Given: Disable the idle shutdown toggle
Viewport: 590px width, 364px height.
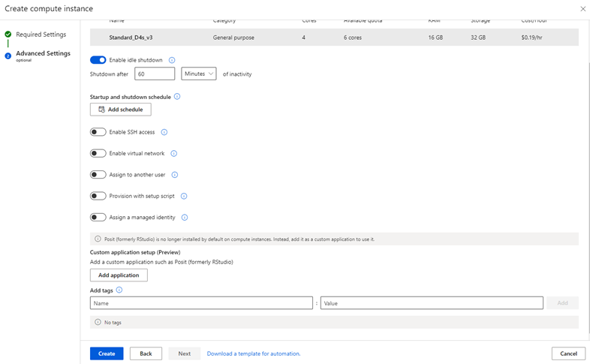Looking at the screenshot, I should pyautogui.click(x=98, y=60).
